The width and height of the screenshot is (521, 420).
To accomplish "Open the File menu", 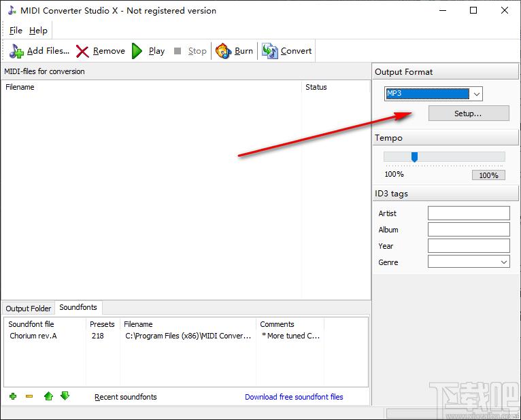I will pos(16,31).
